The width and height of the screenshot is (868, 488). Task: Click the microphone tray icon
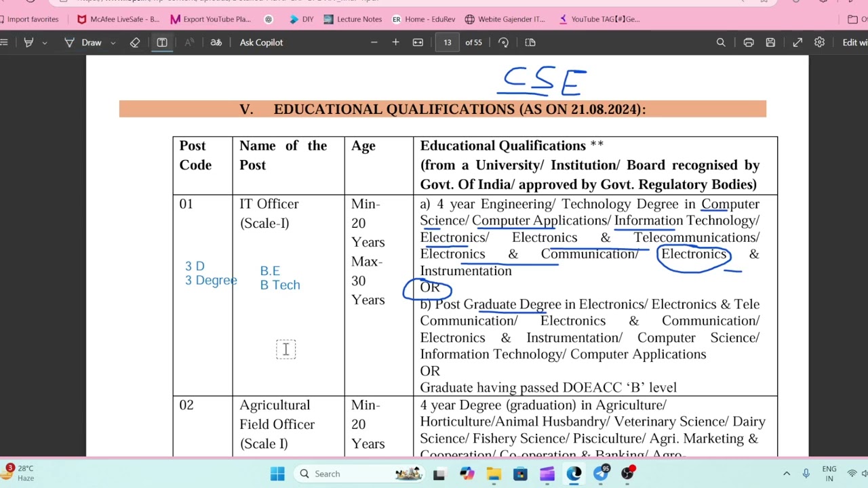click(x=806, y=474)
